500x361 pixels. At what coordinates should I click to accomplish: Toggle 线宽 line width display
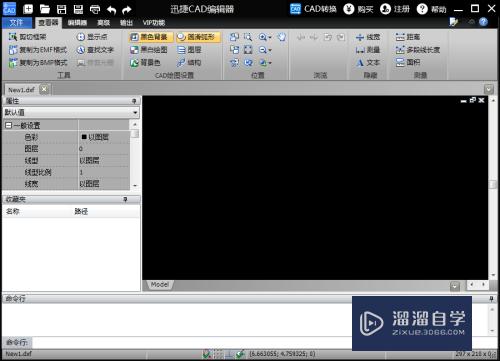point(368,37)
